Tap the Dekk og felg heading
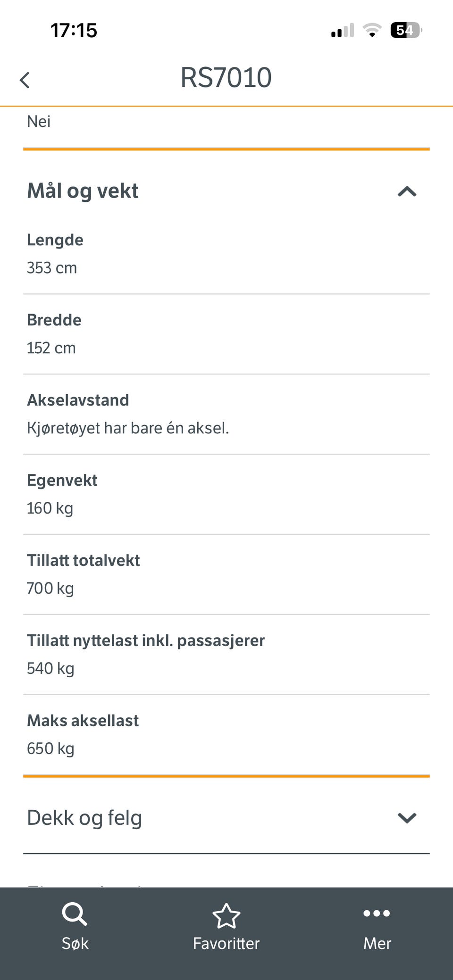The height and width of the screenshot is (980, 453). point(84,818)
